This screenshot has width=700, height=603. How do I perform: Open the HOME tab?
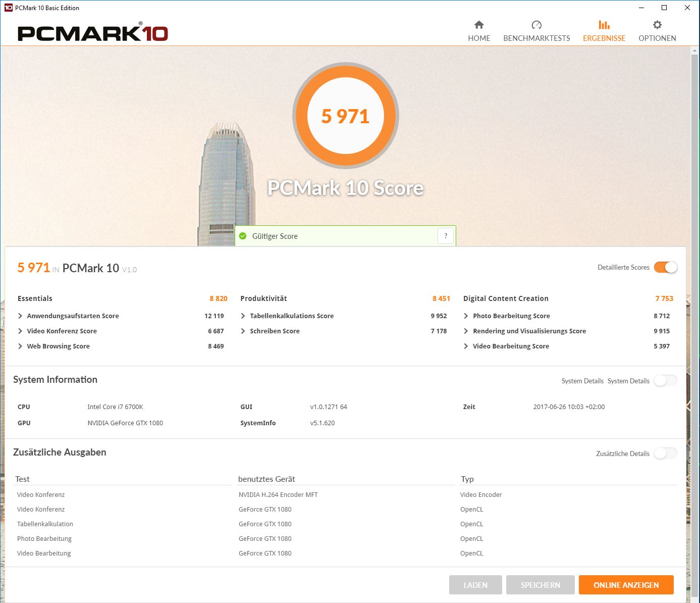click(479, 31)
